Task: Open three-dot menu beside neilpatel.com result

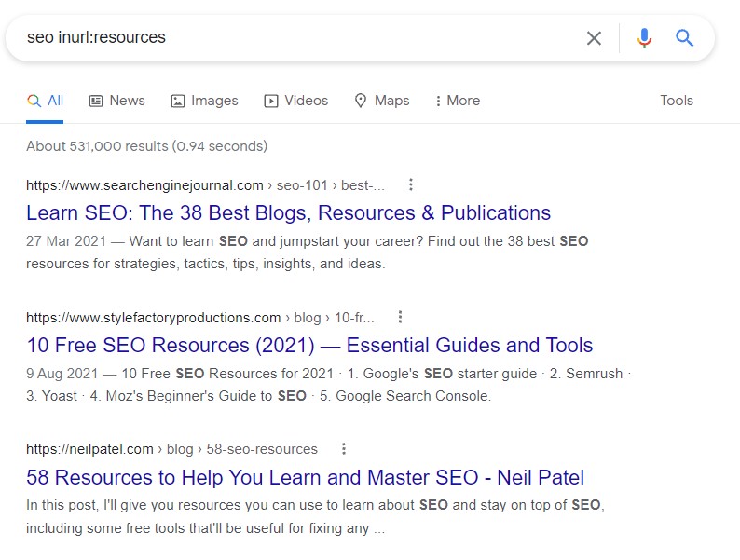Action: (x=344, y=449)
